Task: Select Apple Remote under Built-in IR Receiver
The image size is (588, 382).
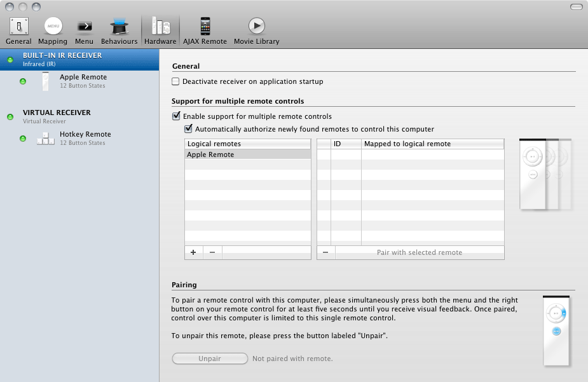Action: (83, 81)
